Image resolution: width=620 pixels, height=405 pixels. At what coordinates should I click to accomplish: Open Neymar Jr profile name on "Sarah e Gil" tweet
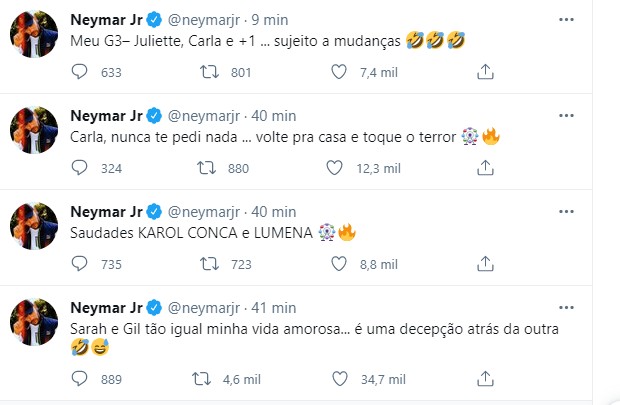[x=105, y=309]
